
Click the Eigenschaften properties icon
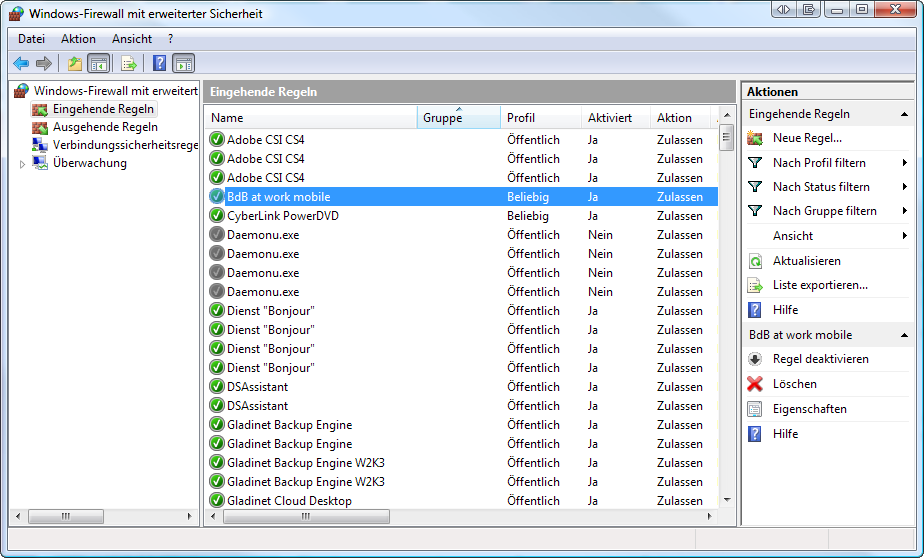(x=755, y=409)
